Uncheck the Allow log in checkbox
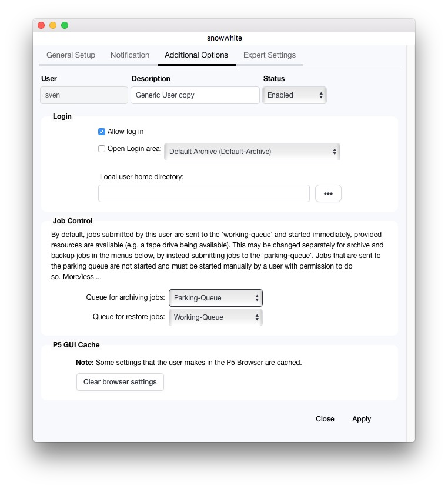 pos(102,132)
